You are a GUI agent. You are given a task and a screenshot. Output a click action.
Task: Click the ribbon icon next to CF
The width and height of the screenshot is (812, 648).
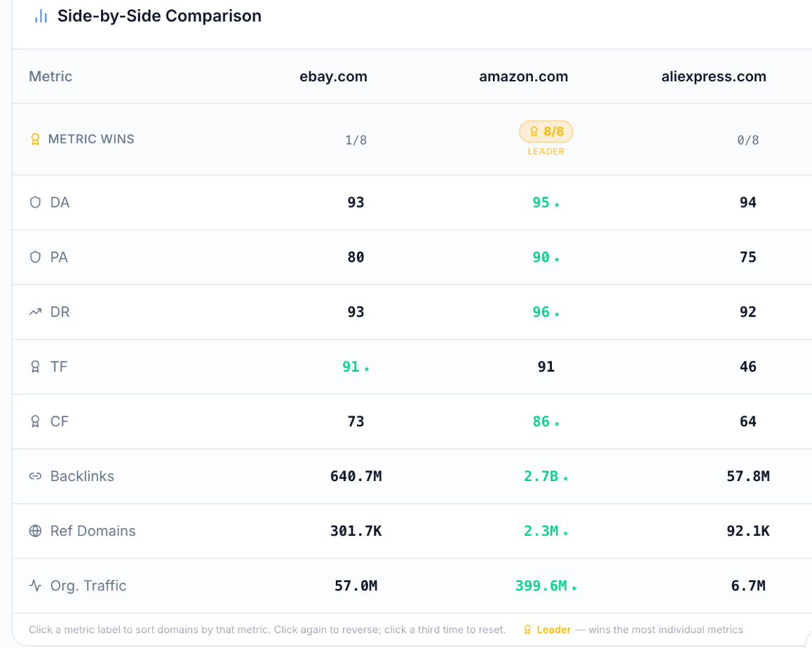(35, 421)
